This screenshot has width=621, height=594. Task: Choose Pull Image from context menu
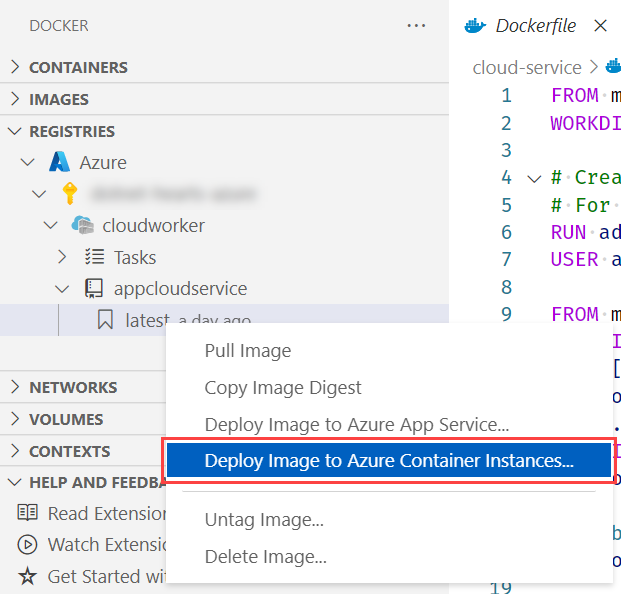(389, 350)
